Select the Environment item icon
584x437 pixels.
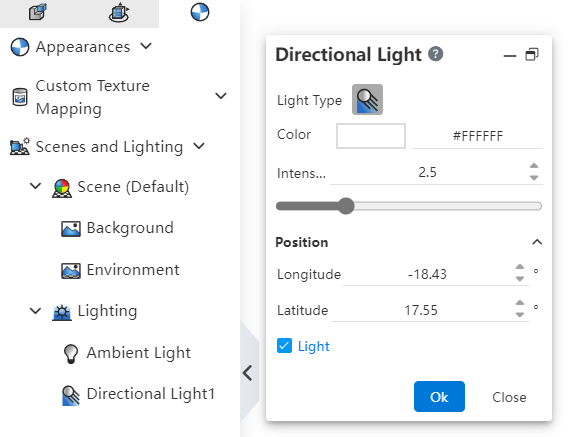tap(71, 270)
